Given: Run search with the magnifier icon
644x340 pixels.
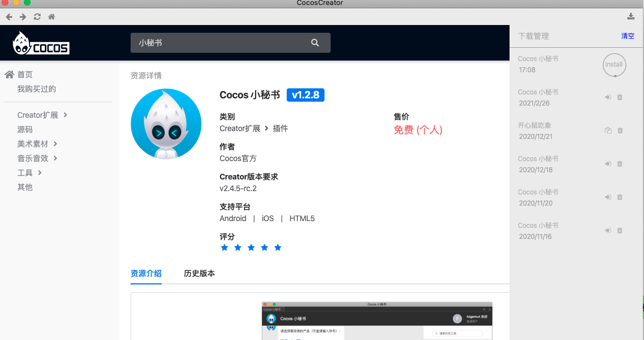Looking at the screenshot, I should (315, 43).
